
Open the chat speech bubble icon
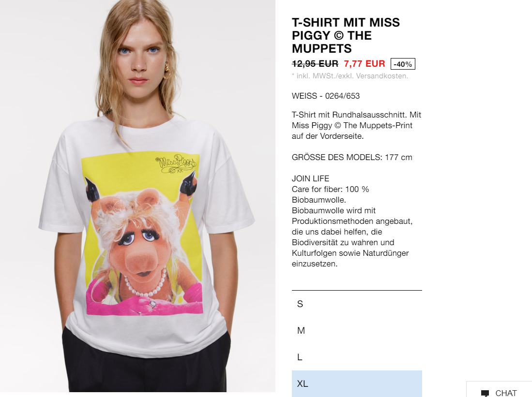point(485,393)
